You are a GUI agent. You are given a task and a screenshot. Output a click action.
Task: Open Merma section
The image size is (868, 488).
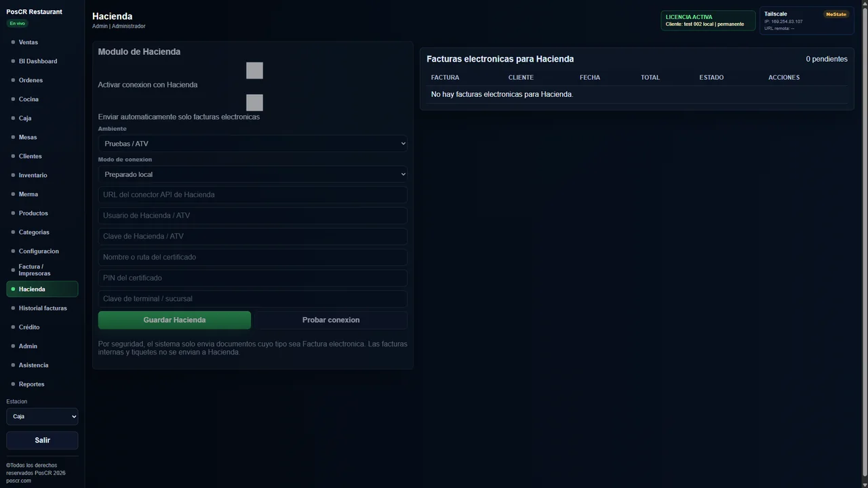coord(42,194)
